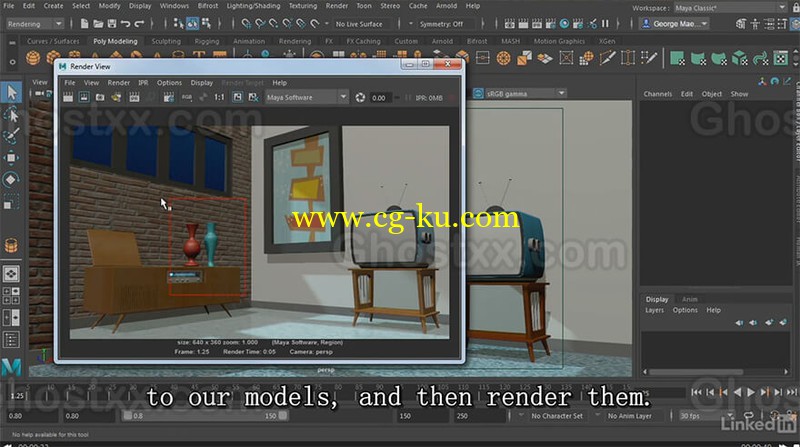
Task: Click snapshot camera icon in Render View
Action: point(100,97)
